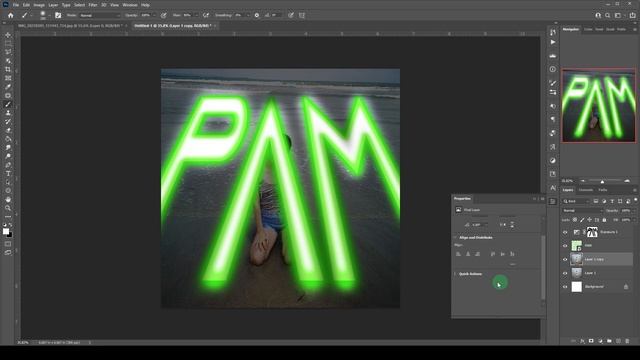Click the Home icon in options bar

[x=11, y=15]
